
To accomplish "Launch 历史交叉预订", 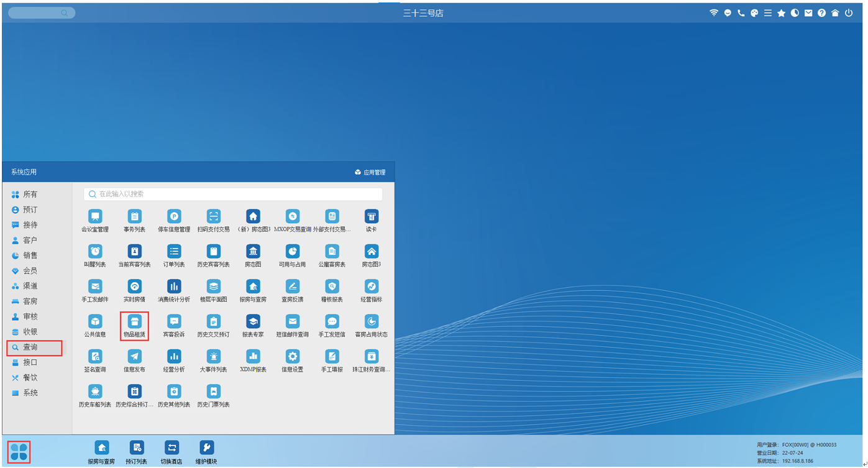I will 214,321.
